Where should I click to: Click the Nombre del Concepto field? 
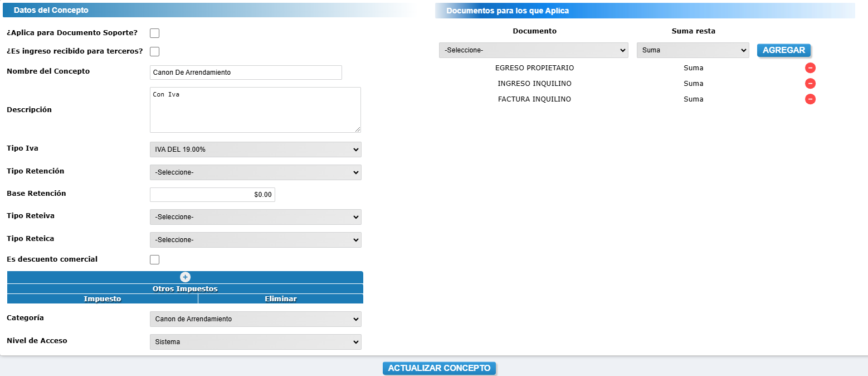pos(246,73)
